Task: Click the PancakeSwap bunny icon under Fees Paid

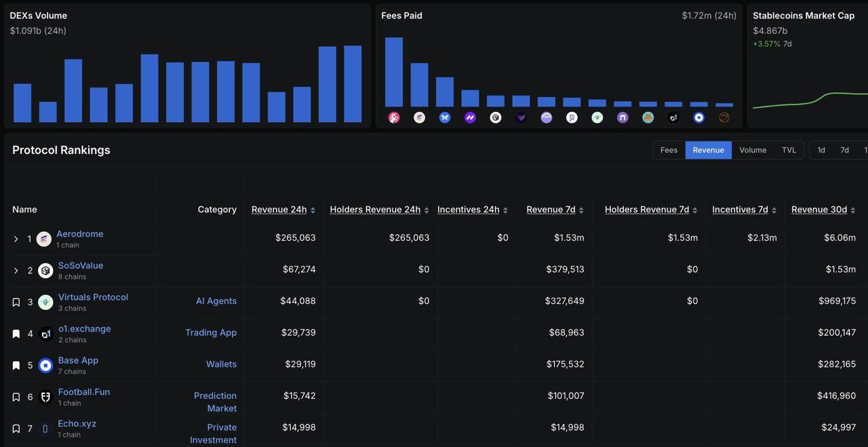Action: (648, 118)
